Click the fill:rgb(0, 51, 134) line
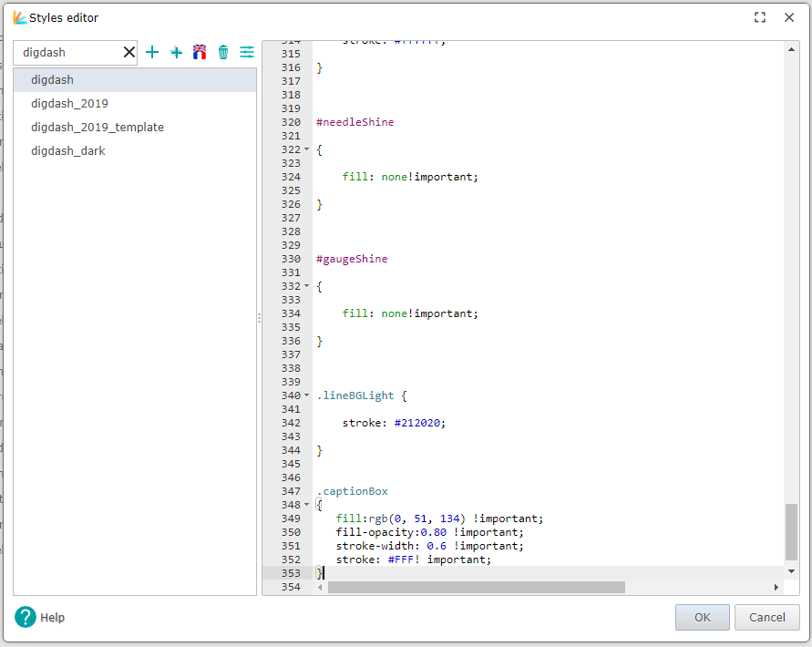 pos(439,519)
